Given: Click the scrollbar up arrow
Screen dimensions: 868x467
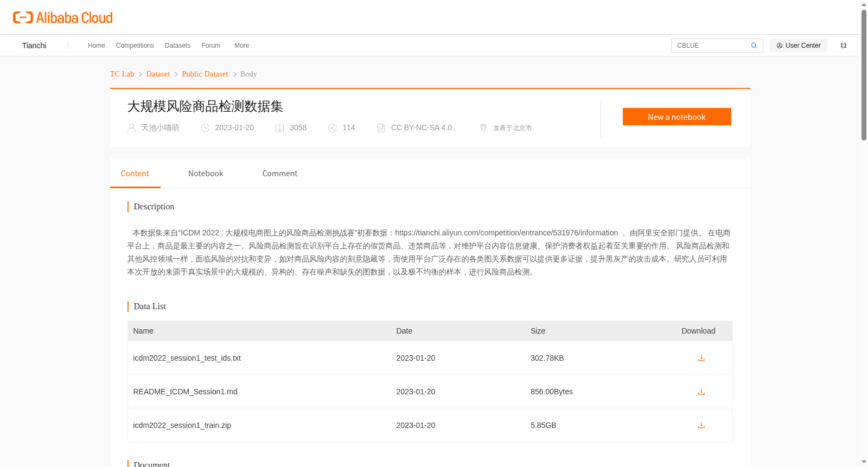Looking at the screenshot, I should [864, 4].
